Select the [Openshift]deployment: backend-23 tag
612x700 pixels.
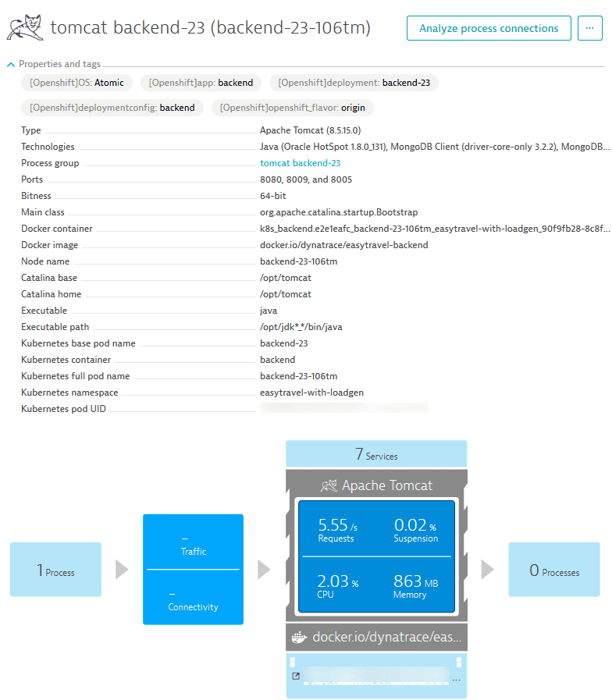354,83
